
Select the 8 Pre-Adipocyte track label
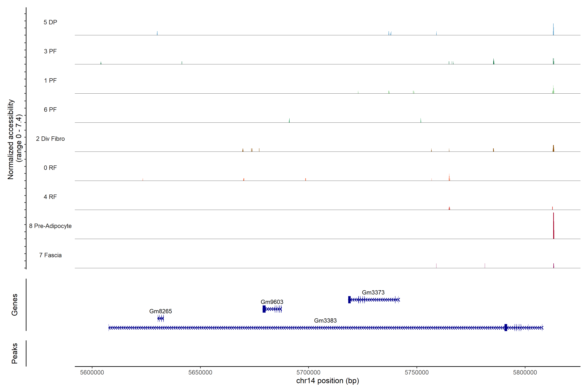point(50,226)
